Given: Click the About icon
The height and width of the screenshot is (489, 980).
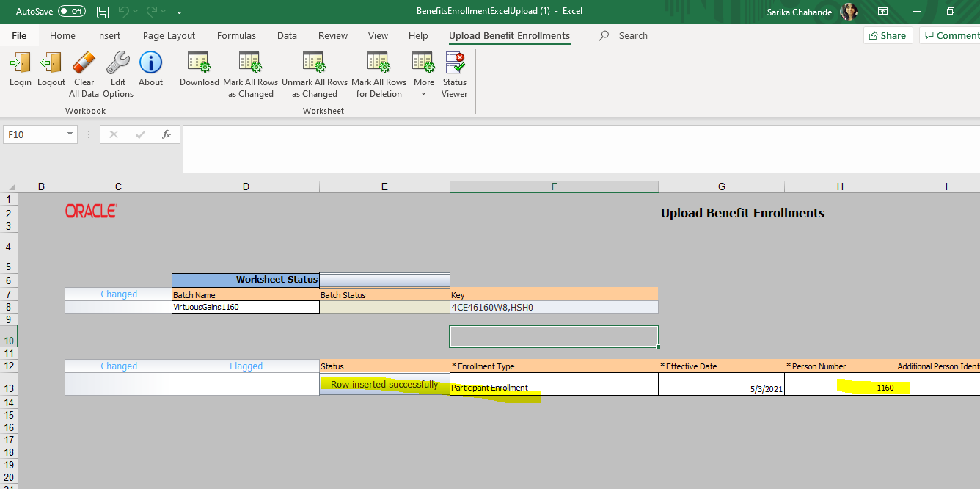Looking at the screenshot, I should [150, 71].
